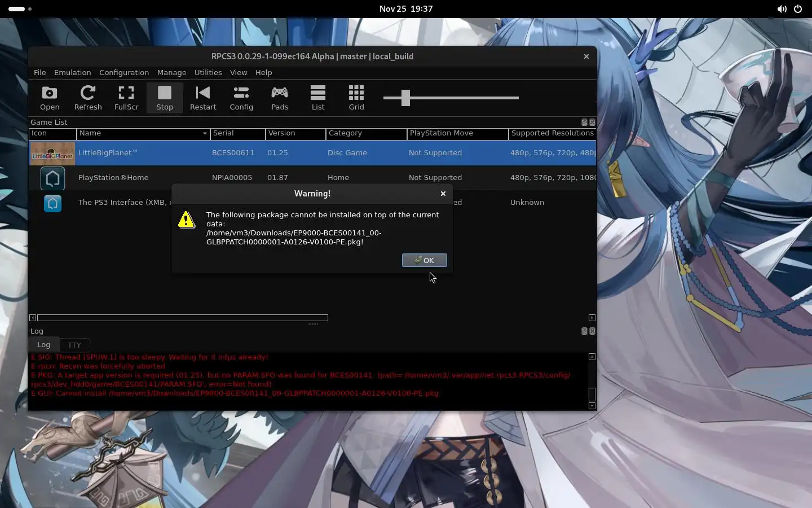Viewport: 812px width, 508px height.
Task: Click the Disc Game category cell
Action: [x=347, y=153]
